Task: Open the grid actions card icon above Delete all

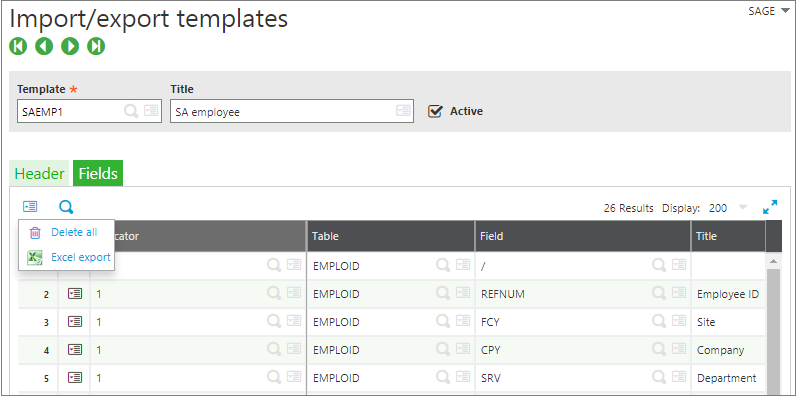Action: pyautogui.click(x=30, y=207)
